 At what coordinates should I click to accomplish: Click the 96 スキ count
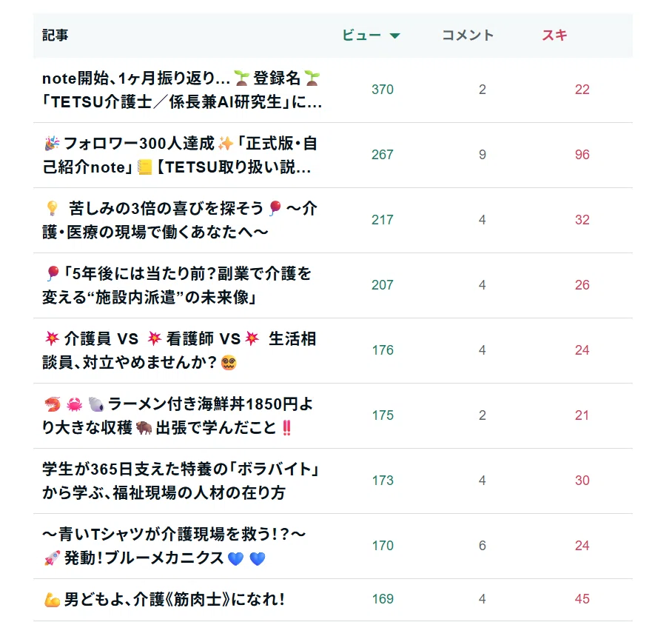(x=582, y=155)
